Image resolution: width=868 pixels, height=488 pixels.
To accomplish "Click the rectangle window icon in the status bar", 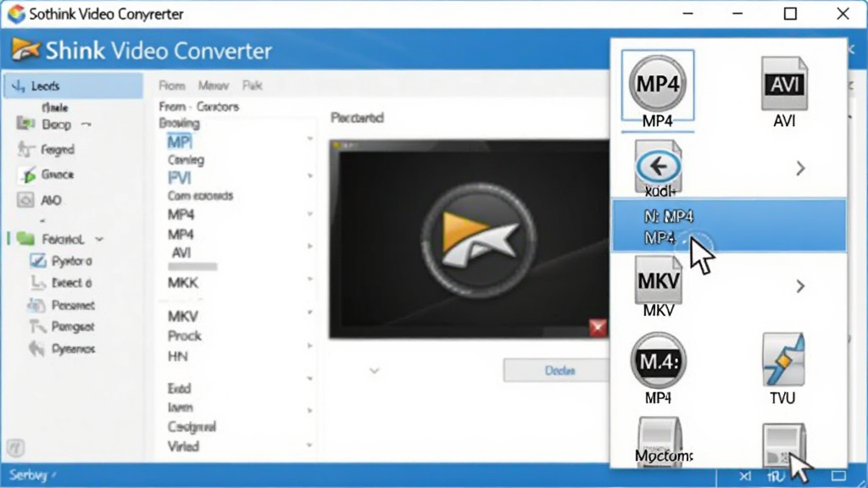I will click(838, 476).
